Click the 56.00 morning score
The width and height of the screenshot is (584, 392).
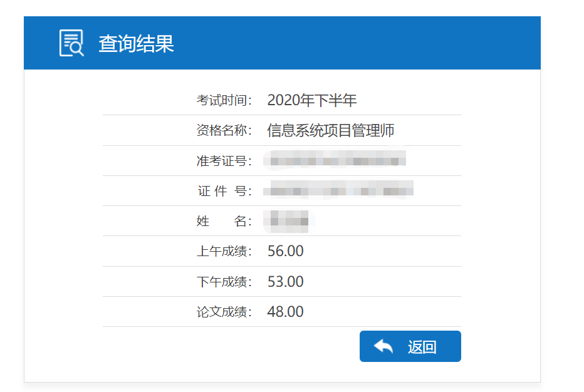click(285, 251)
